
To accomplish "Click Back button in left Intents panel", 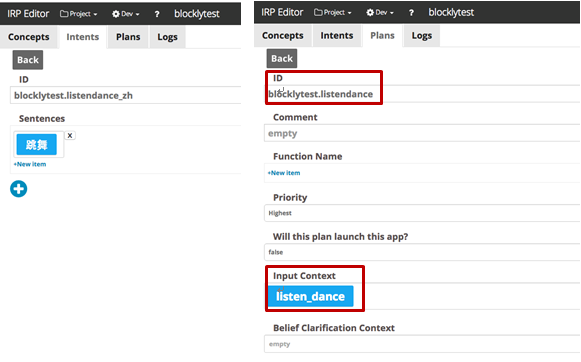I will click(x=28, y=60).
